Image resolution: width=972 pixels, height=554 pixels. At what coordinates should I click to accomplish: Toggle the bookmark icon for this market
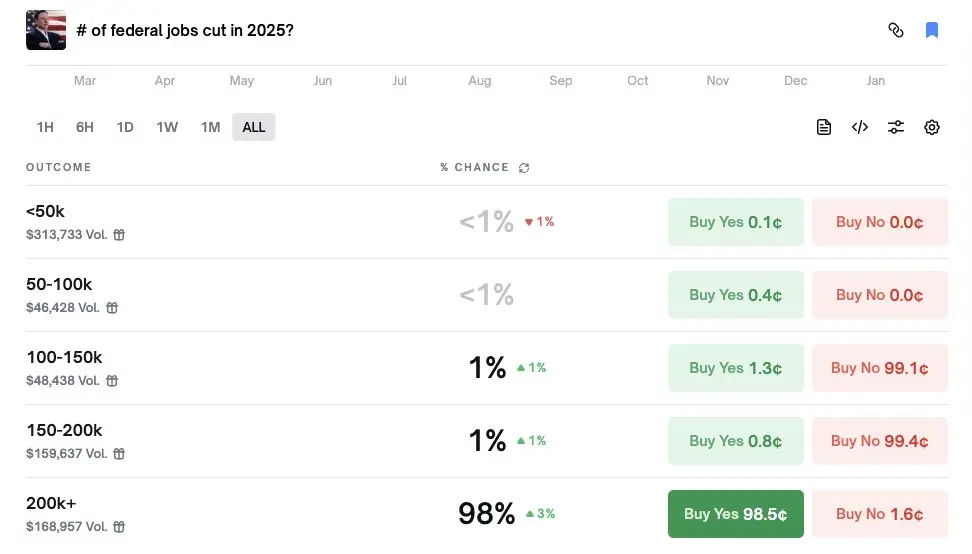(932, 30)
